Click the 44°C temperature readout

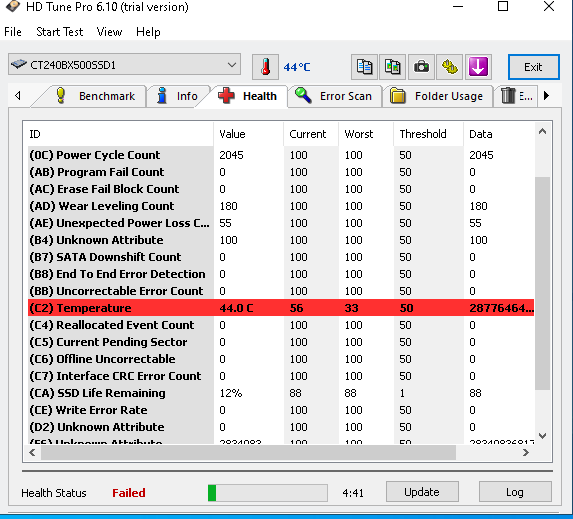point(297,67)
